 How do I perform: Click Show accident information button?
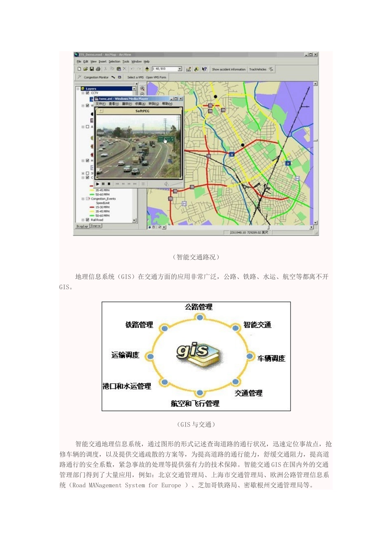pos(229,69)
